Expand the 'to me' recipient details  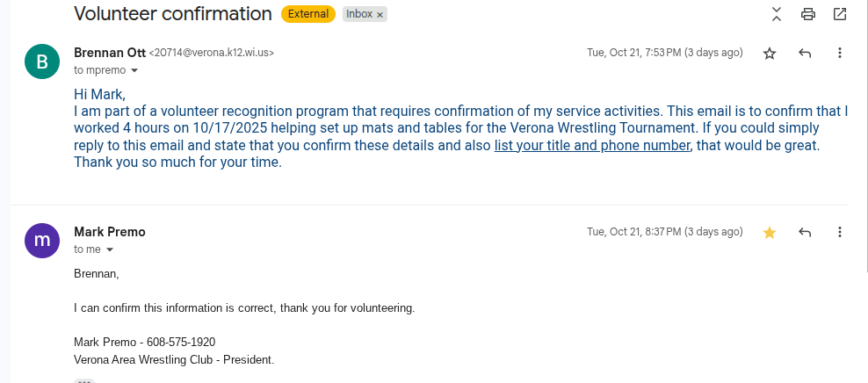(x=110, y=249)
